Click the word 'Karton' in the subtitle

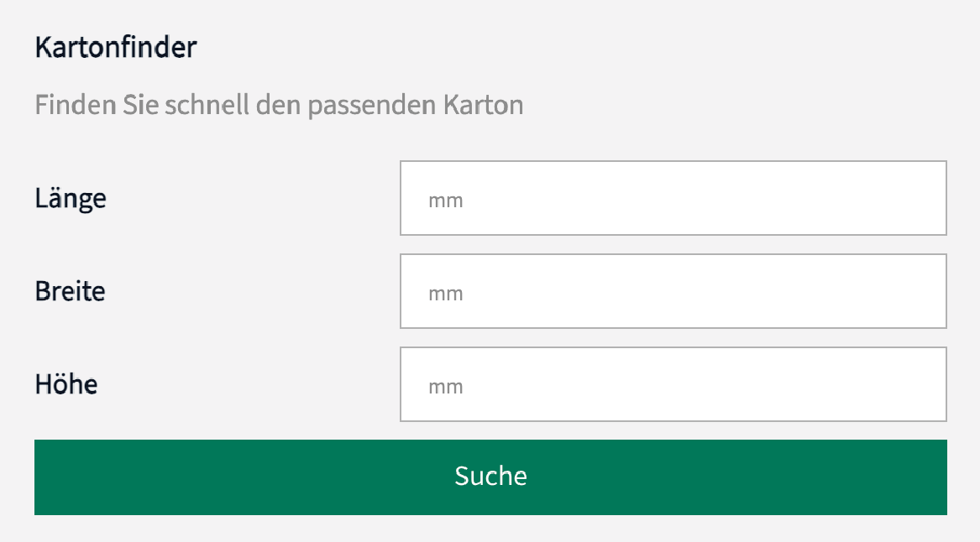coord(484,106)
